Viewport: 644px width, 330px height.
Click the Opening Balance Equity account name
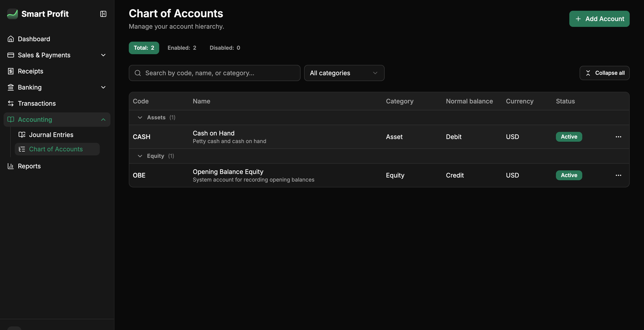(228, 172)
